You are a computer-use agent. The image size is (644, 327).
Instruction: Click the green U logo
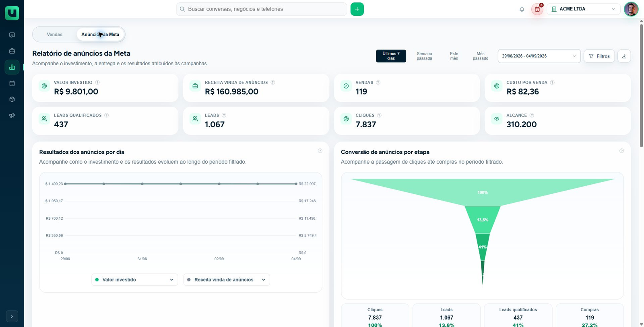click(12, 13)
